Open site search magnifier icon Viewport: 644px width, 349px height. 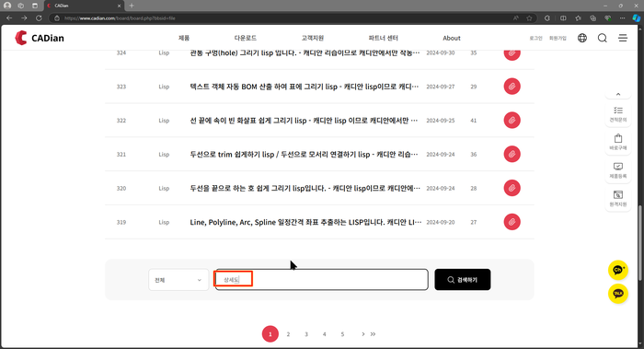602,38
